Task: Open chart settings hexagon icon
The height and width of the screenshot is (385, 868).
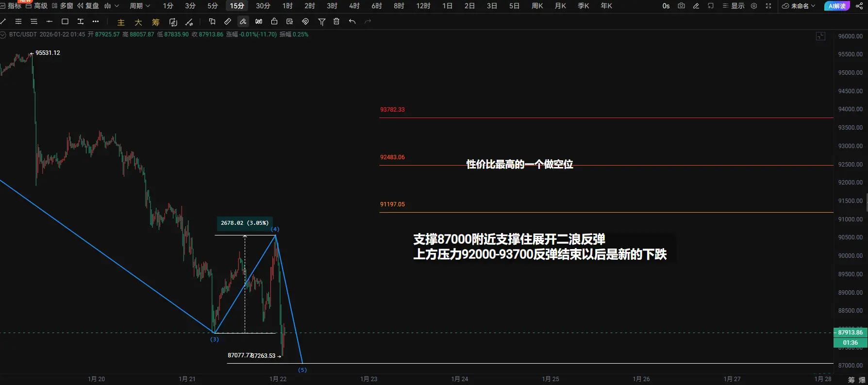Action: point(754,6)
